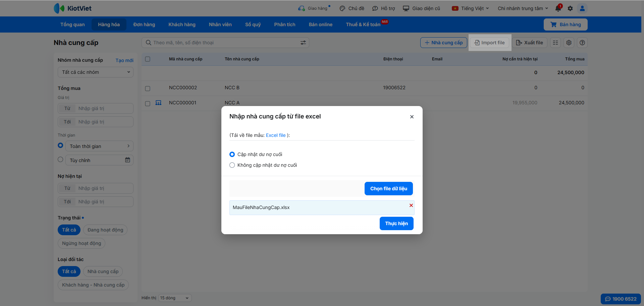The height and width of the screenshot is (306, 644).
Task: Open the help question mark icon
Action: coord(582,43)
